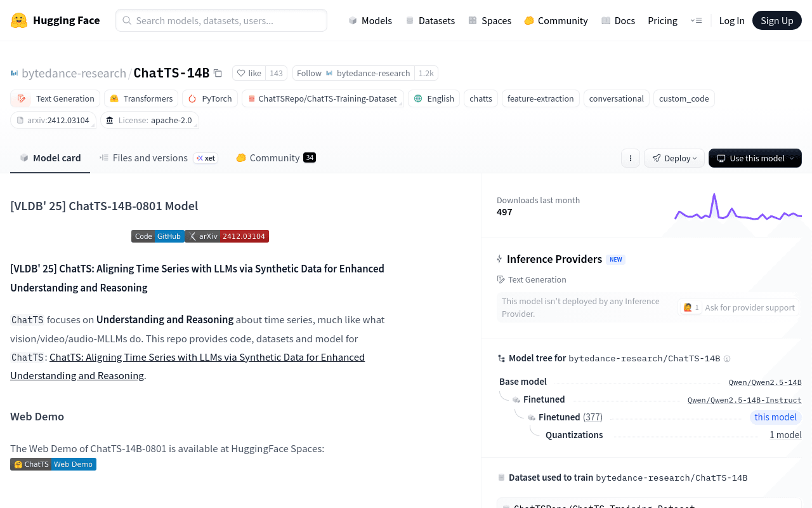
Task: Click the Sign Up button
Action: 777,20
